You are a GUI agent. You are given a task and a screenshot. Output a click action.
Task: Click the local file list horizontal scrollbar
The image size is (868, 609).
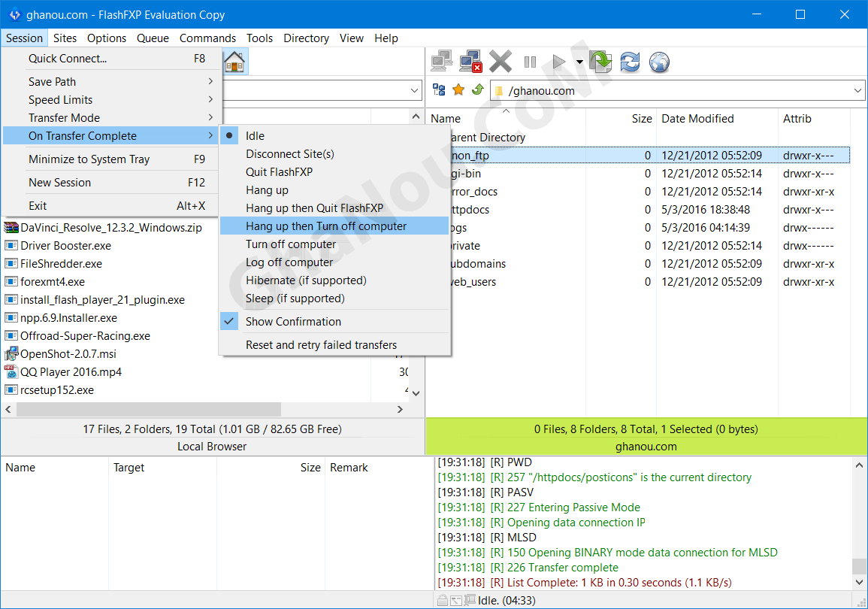[149, 409]
